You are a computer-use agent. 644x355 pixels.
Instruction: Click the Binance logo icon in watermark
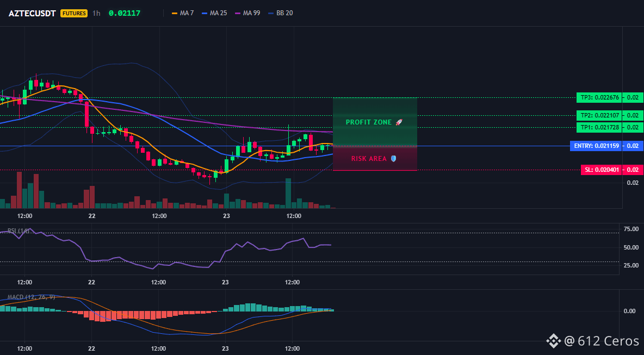[553, 341]
